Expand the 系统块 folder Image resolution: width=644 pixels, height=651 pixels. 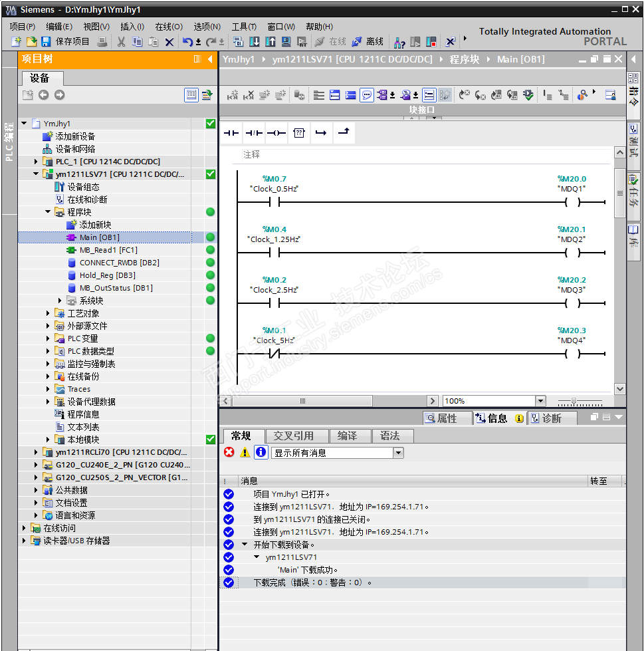60,300
